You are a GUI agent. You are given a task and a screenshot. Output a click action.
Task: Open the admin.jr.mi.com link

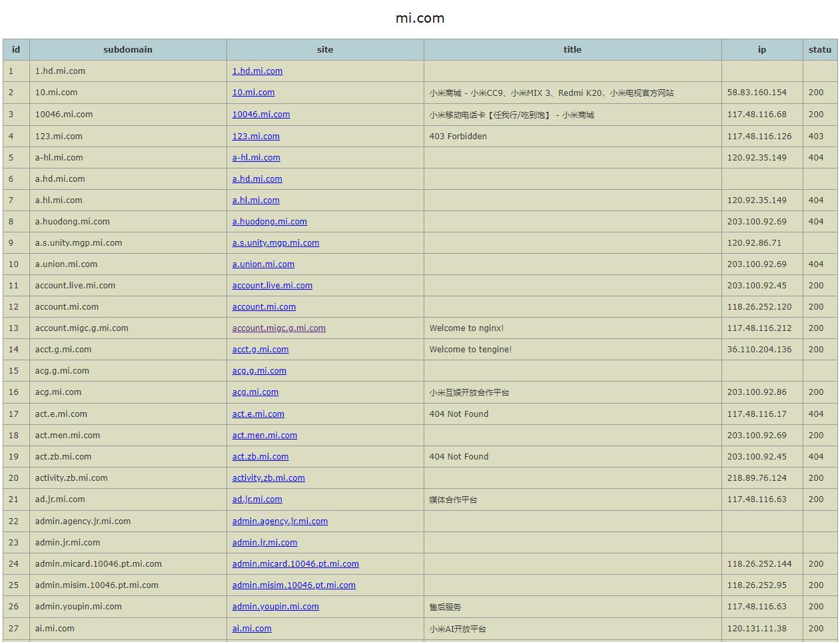[264, 542]
